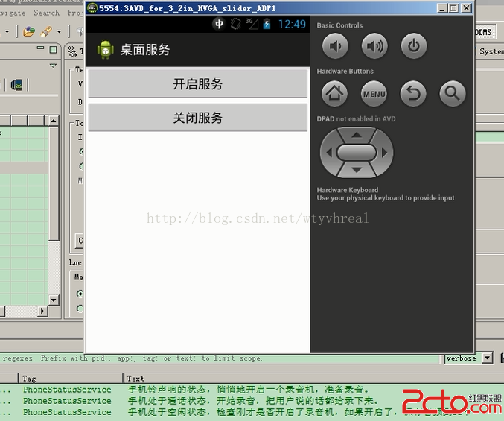Screen dimensions: 504x421
Task: Click the open folder toolbar icon in Eclipse
Action: pyautogui.click(x=29, y=31)
